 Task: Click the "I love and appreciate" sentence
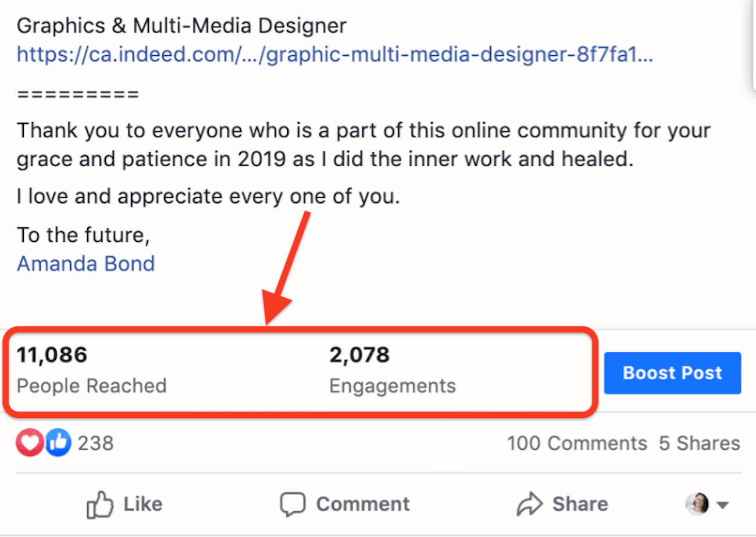pyautogui.click(x=208, y=197)
